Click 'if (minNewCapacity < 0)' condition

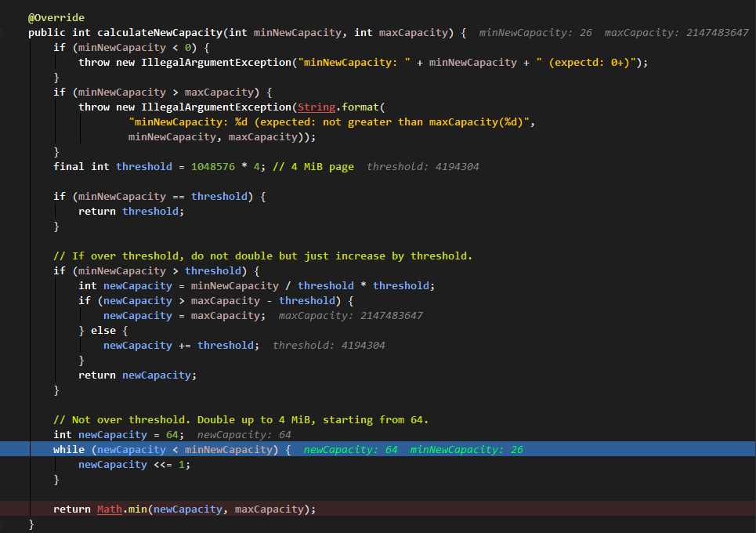[x=125, y=48]
